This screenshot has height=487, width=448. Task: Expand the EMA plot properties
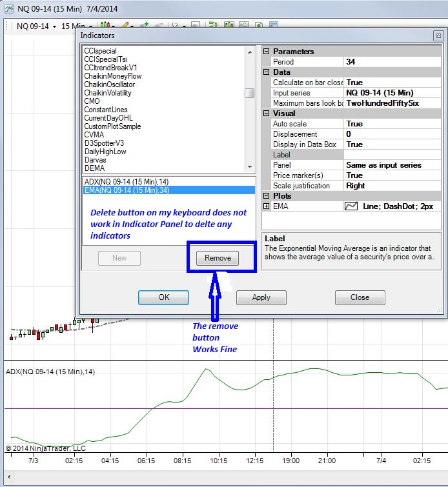pos(267,206)
